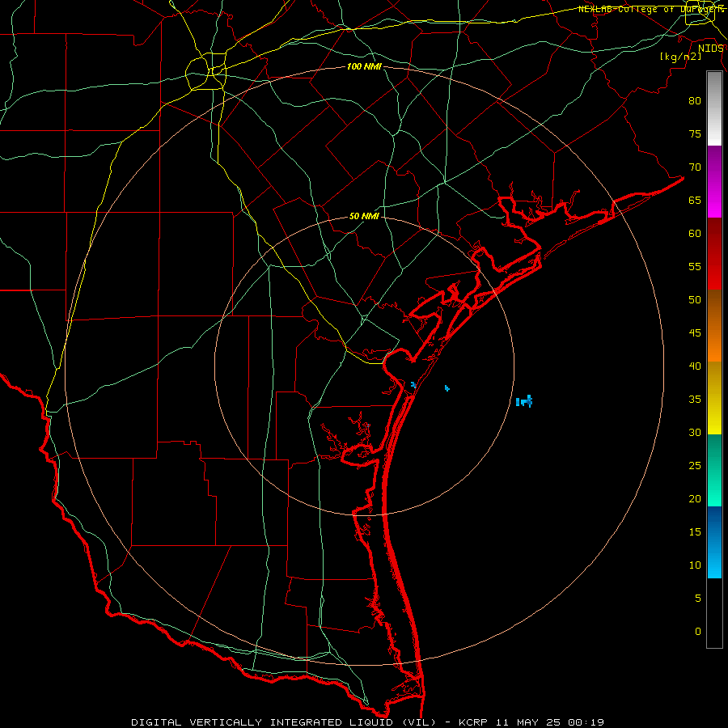Click the "00:19" timestamp
The height and width of the screenshot is (728, 728).
click(x=586, y=722)
